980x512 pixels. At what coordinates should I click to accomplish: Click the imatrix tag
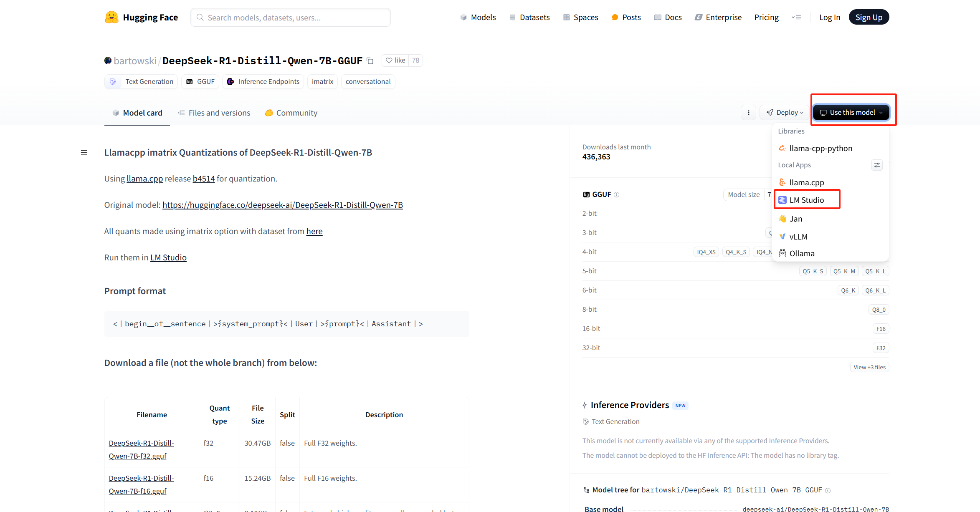click(322, 82)
